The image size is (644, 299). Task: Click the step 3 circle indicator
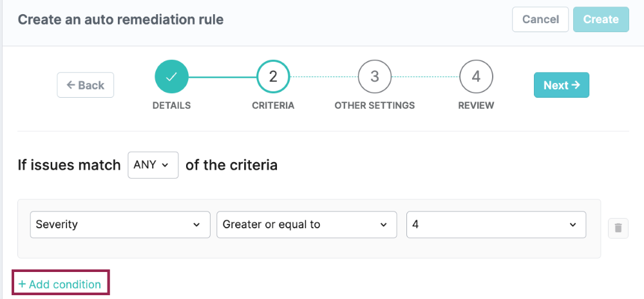[375, 77]
